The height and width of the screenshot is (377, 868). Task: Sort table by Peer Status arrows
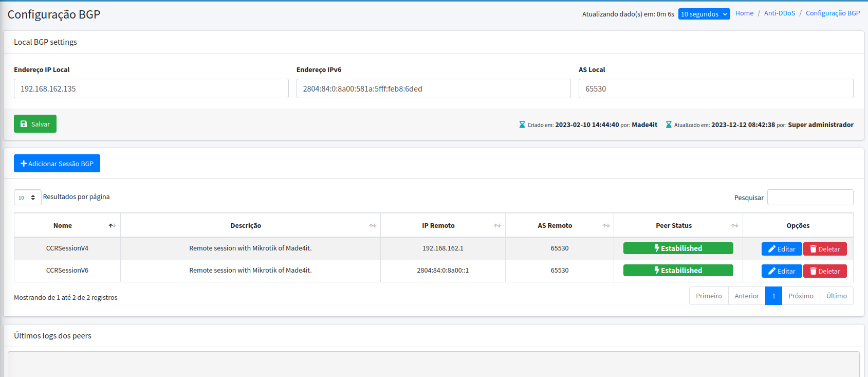(735, 226)
